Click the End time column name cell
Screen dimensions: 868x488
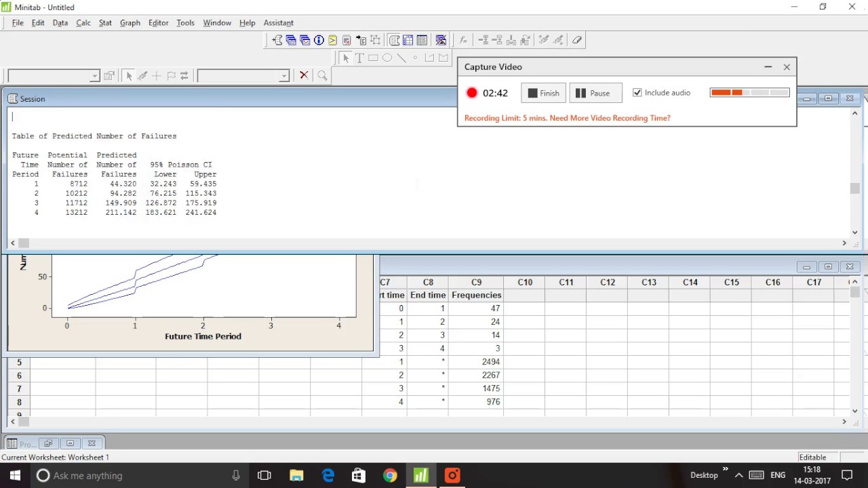point(428,295)
